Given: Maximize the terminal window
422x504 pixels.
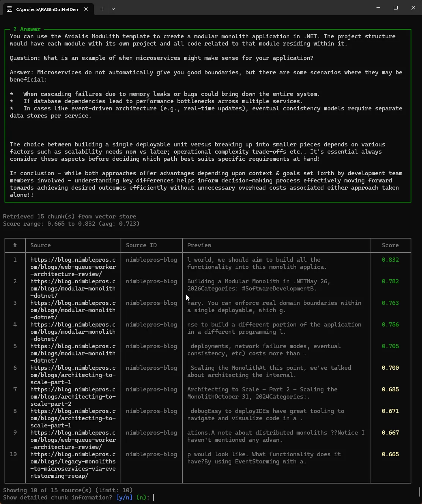Looking at the screenshot, I should pyautogui.click(x=396, y=8).
